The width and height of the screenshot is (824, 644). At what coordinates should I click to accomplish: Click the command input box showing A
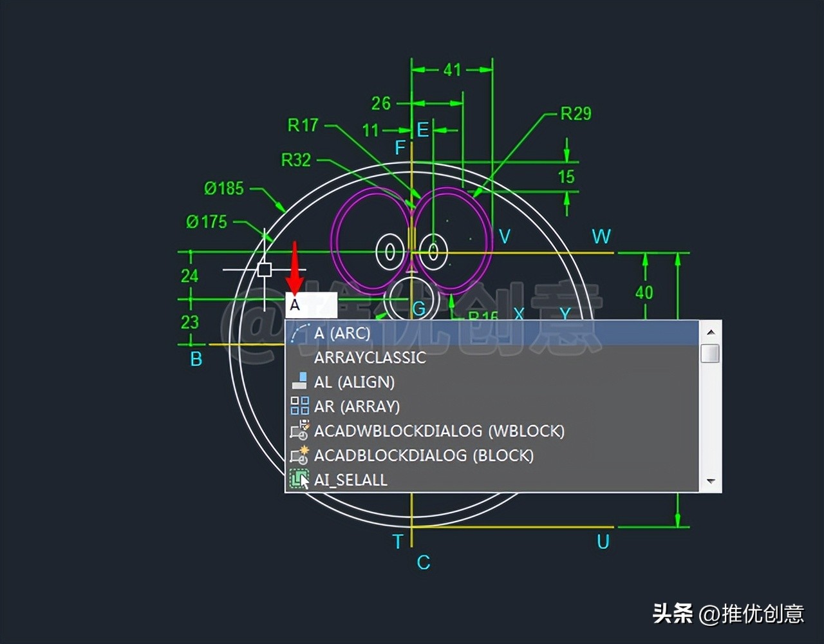pyautogui.click(x=311, y=304)
